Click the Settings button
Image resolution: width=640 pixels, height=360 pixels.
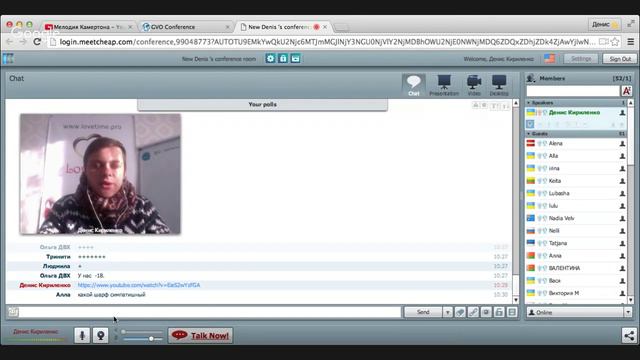[581, 59]
